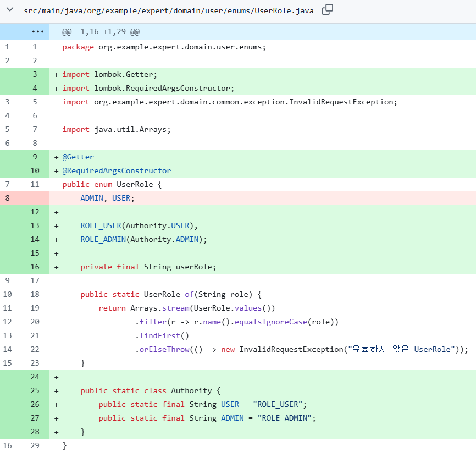Click the line 'package org.example.expert.domain.user.enums;'
Image resolution: width=476 pixels, height=452 pixels.
164,47
